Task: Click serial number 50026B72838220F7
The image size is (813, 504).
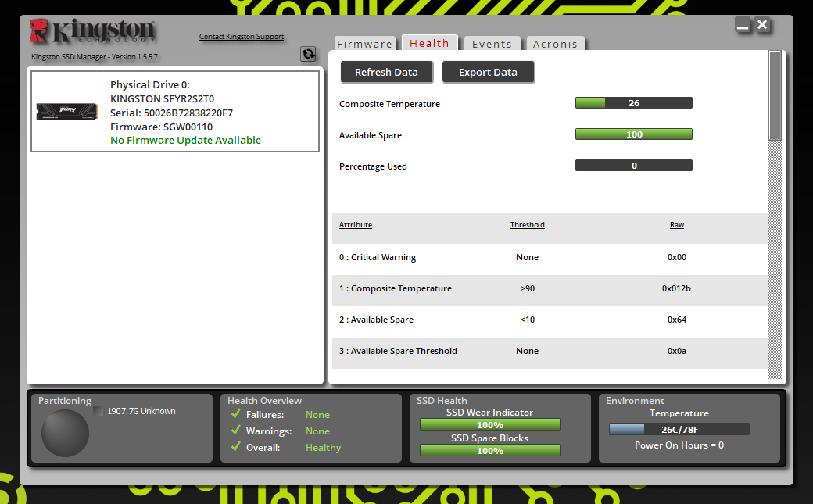Action: click(x=188, y=113)
